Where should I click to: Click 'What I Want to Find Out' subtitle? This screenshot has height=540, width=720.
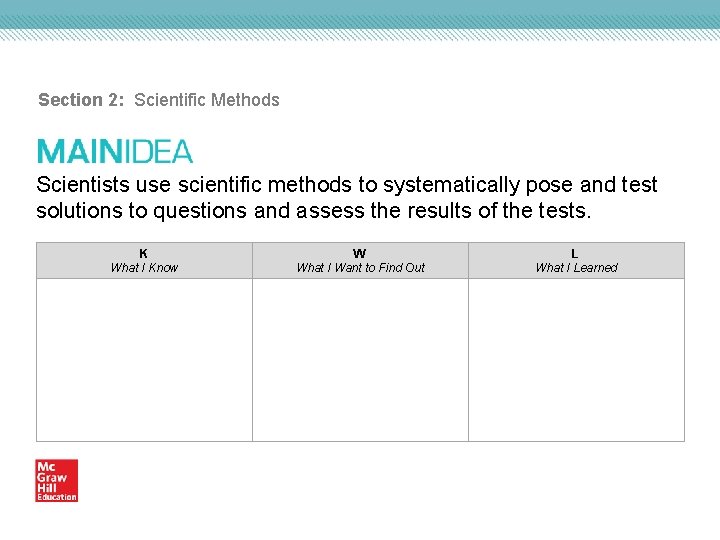coord(360,268)
